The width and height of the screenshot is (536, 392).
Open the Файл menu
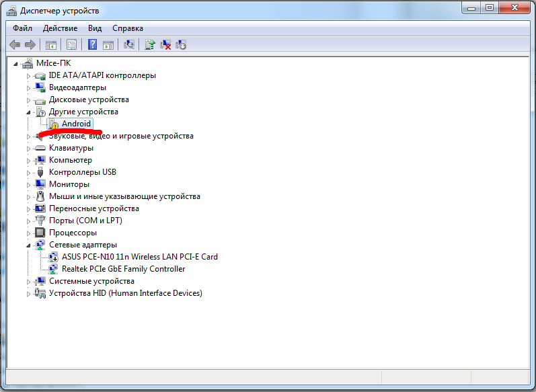coord(23,28)
